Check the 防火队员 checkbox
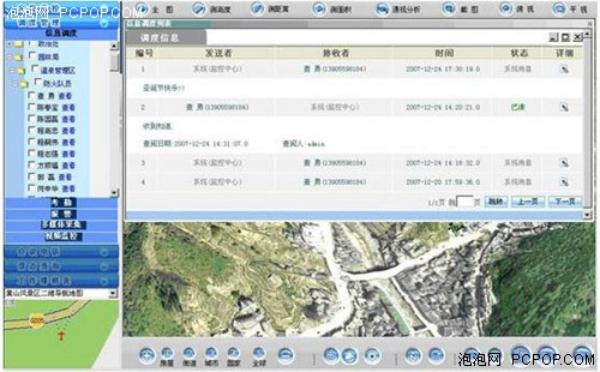 [x=38, y=82]
